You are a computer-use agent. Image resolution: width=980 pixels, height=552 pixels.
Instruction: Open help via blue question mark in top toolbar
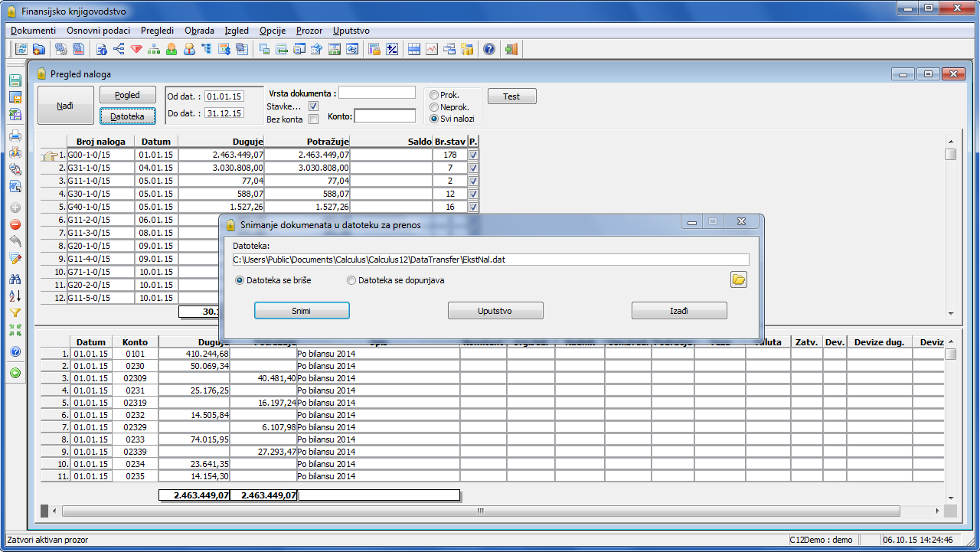click(x=489, y=49)
